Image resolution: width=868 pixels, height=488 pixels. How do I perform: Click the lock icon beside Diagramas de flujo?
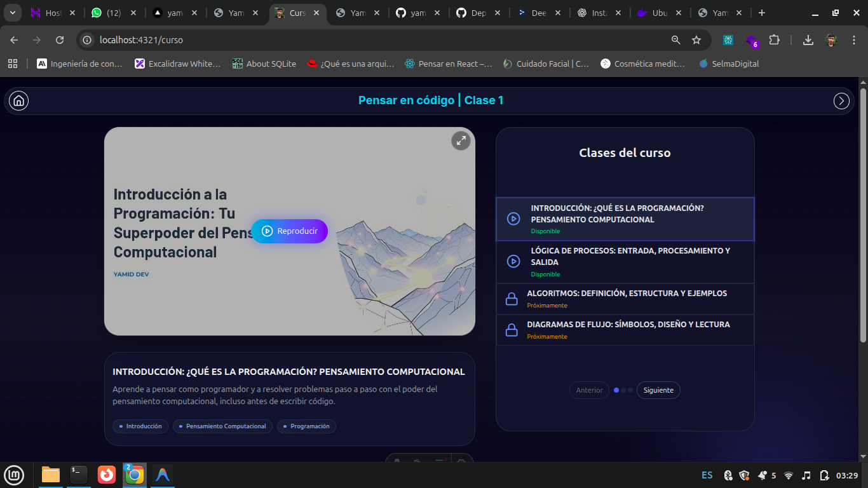click(512, 330)
